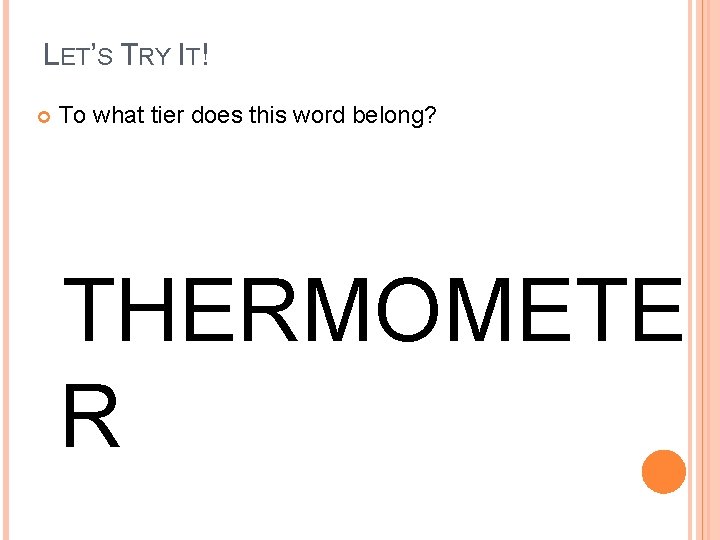720x540 pixels.
Task: Select the wrapped letter R on second line
Action: [x=91, y=416]
